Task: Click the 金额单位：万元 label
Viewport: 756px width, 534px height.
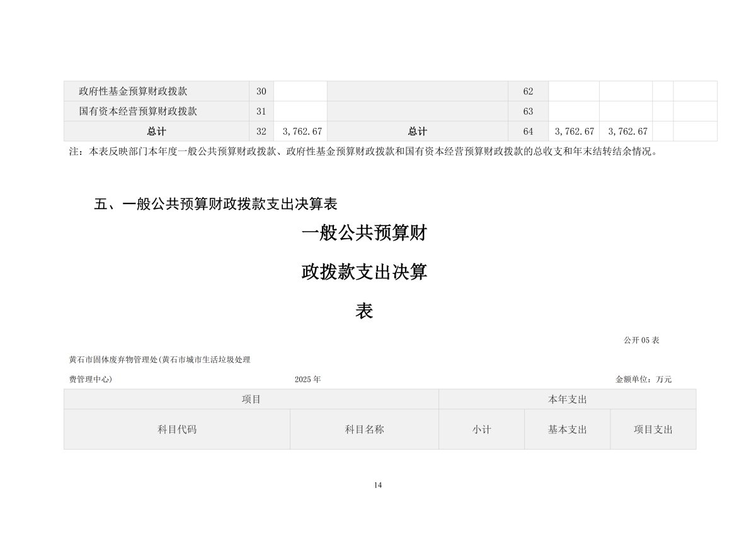Action: [x=643, y=380]
